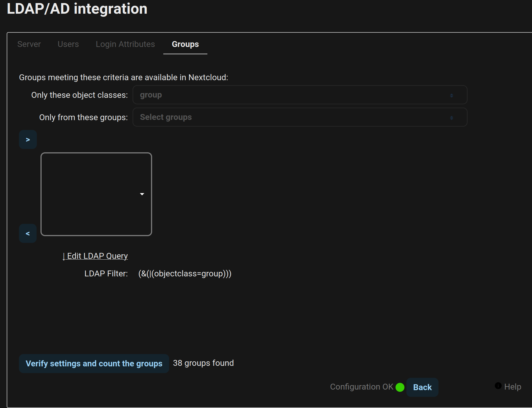
Task: Click the Select groups dropdown arrow icon
Action: 451,118
